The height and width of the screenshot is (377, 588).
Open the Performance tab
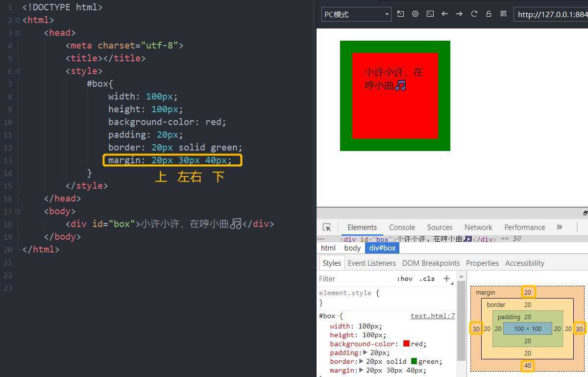tap(525, 227)
